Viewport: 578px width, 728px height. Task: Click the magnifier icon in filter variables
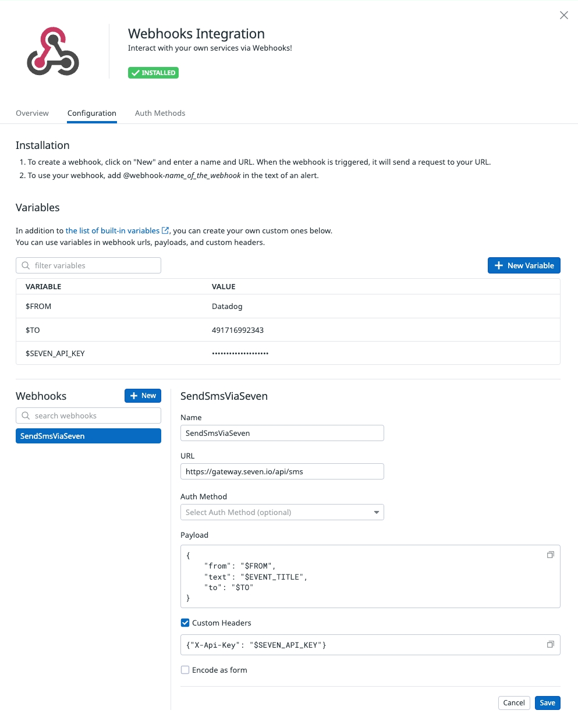(26, 265)
